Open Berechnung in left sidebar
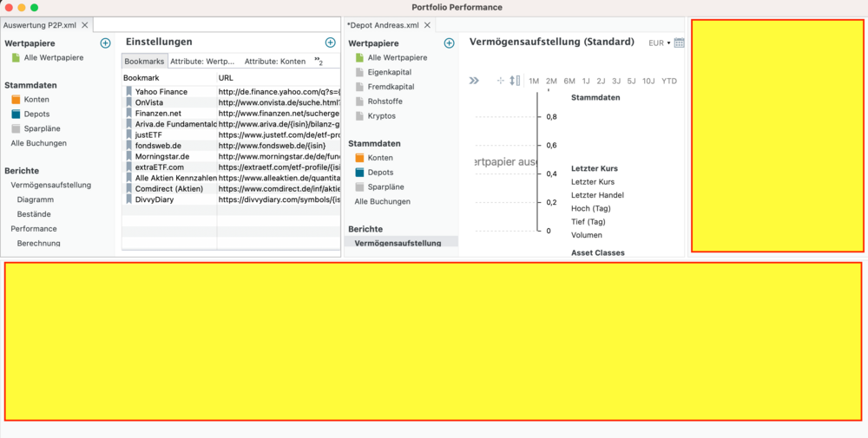This screenshot has height=438, width=868. point(39,243)
